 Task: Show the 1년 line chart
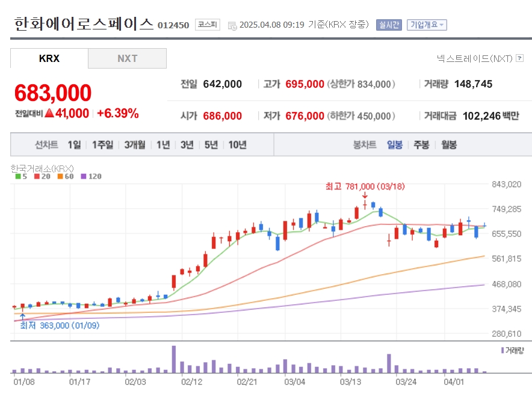pos(163,145)
